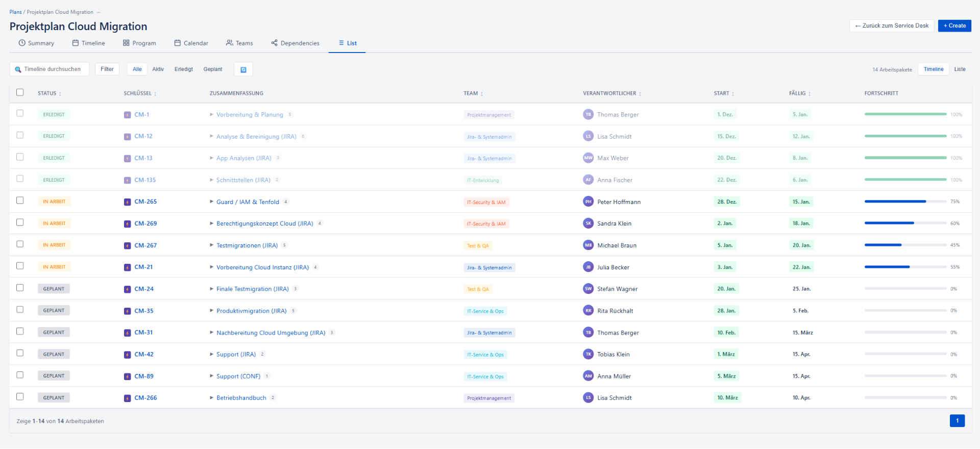Viewport: 980px width, 449px height.
Task: Open the Calendar tab
Action: tap(191, 43)
